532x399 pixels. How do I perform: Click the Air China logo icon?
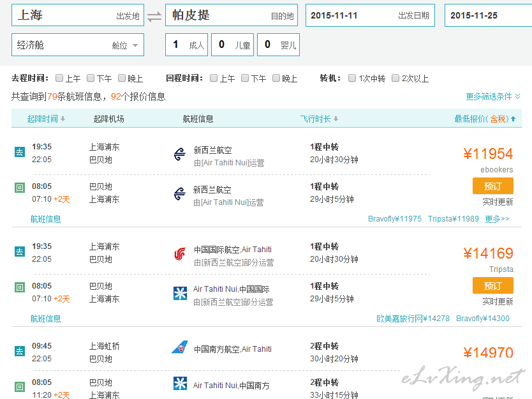(180, 253)
